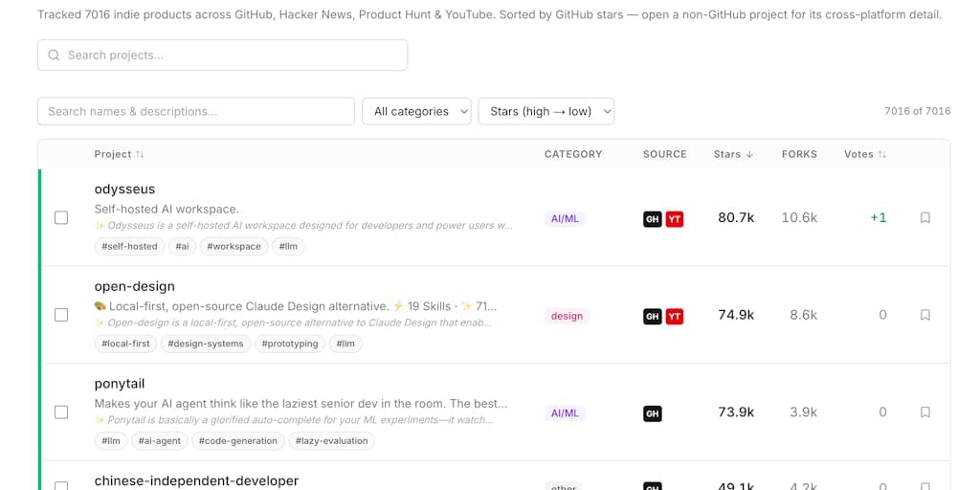Click the #workspace tag
Screen dimensions: 980x490
(234, 246)
